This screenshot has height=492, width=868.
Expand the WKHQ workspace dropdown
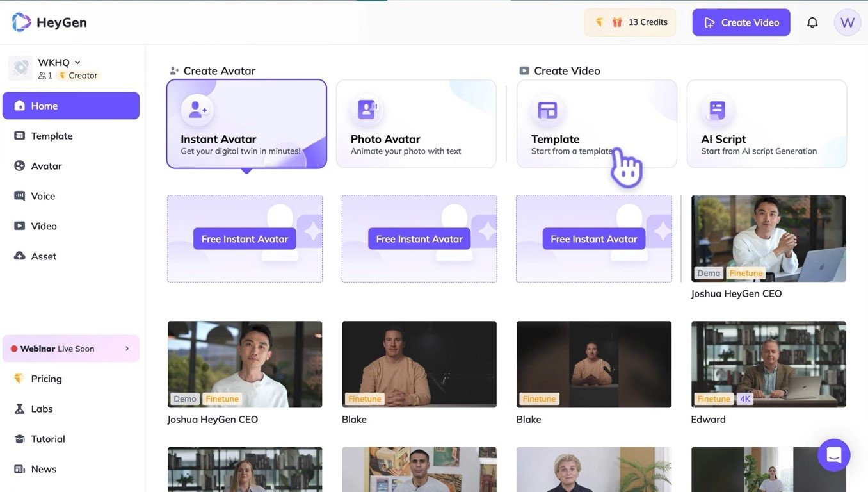point(77,62)
